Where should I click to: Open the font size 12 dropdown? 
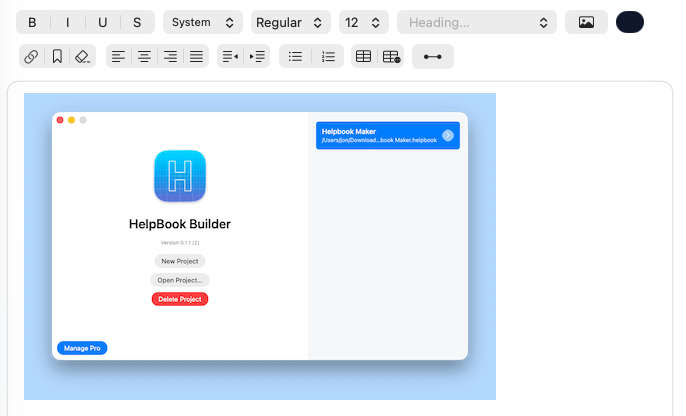364,22
